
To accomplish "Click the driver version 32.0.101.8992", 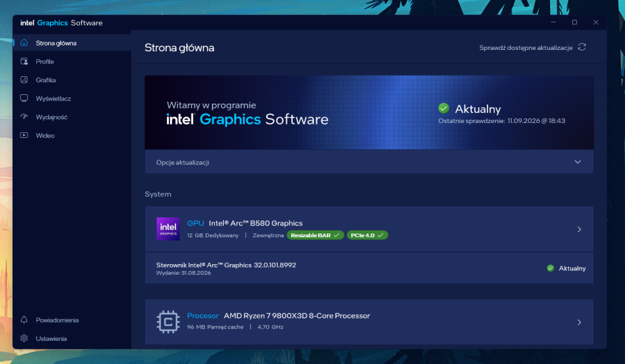I will pos(274,265).
